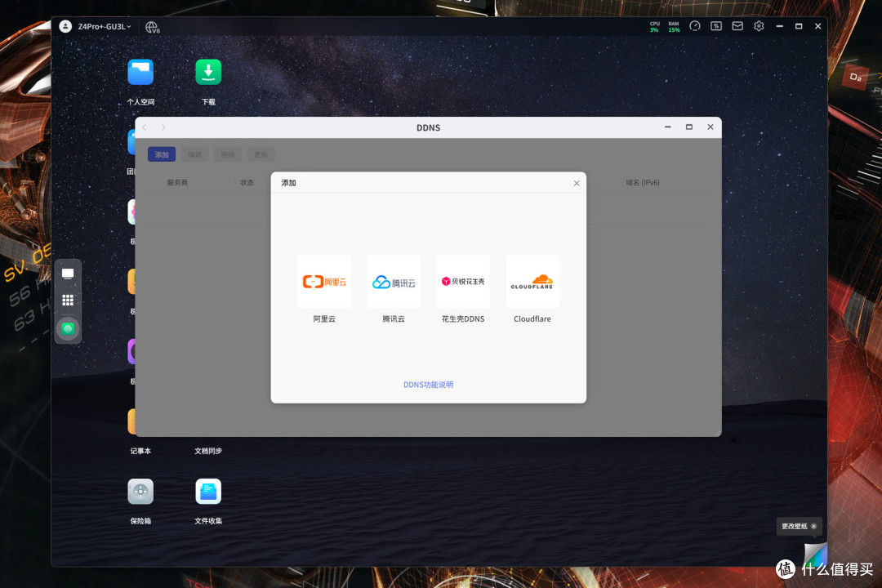Open the speed gauge icon in top bar

(x=695, y=26)
